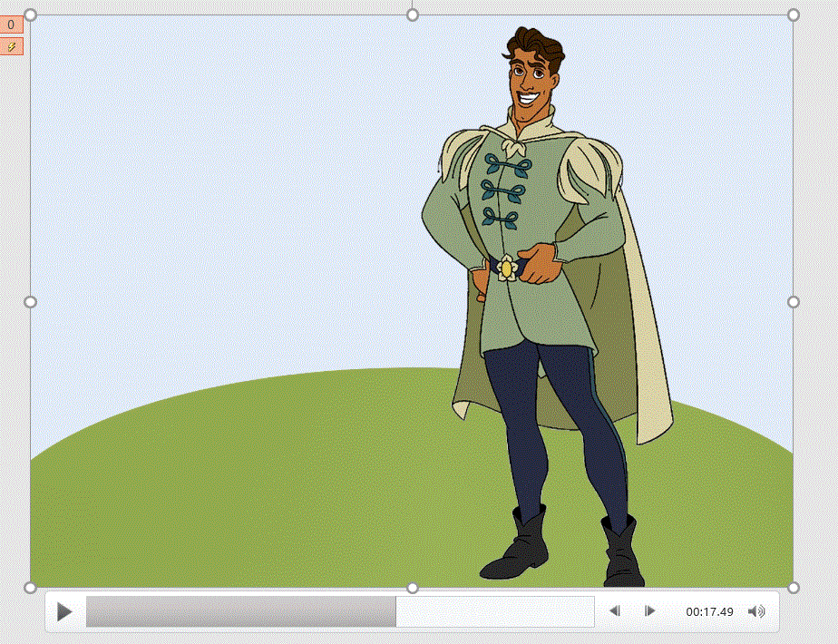The width and height of the screenshot is (838, 644).
Task: Step back one frame in the video
Action: pos(615,610)
